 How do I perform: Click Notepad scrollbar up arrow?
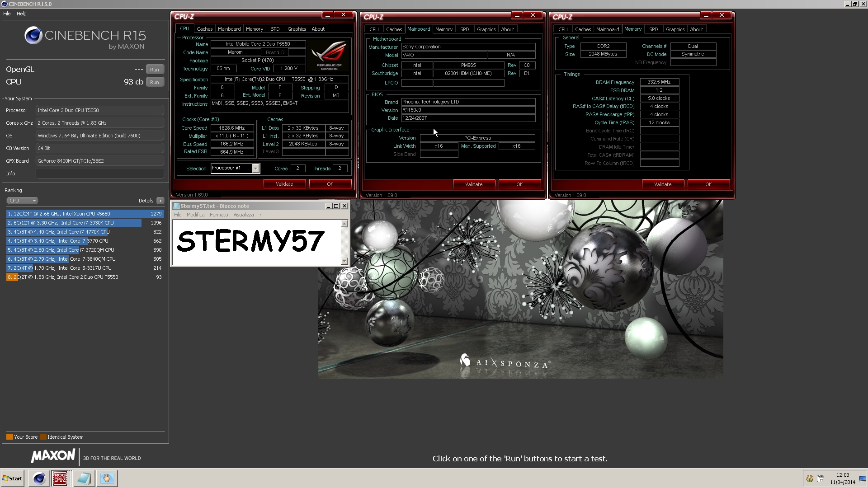click(344, 224)
